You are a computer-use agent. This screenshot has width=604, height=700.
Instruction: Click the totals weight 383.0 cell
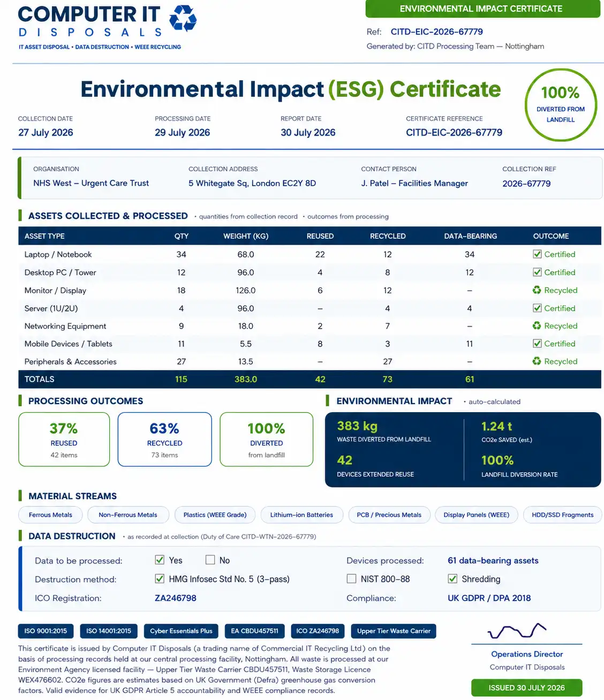pyautogui.click(x=246, y=379)
